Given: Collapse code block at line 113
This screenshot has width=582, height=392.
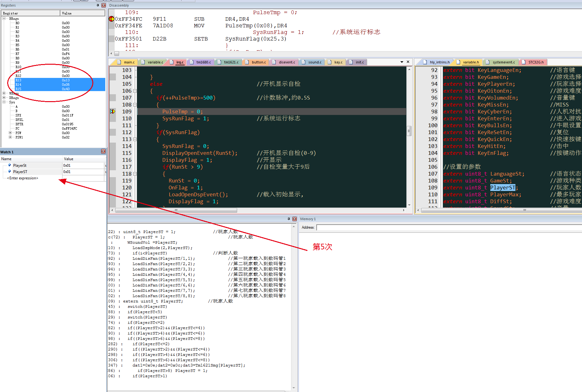Looking at the screenshot, I should (135, 139).
